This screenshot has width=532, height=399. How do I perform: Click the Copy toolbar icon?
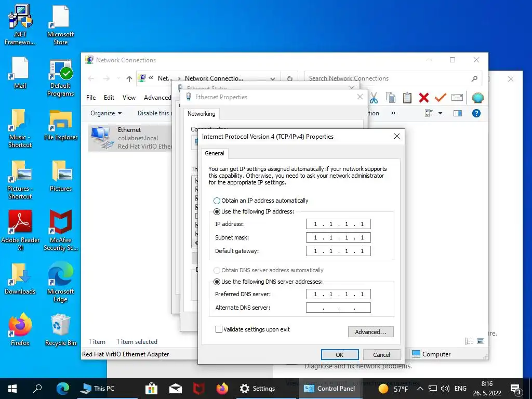(x=391, y=98)
